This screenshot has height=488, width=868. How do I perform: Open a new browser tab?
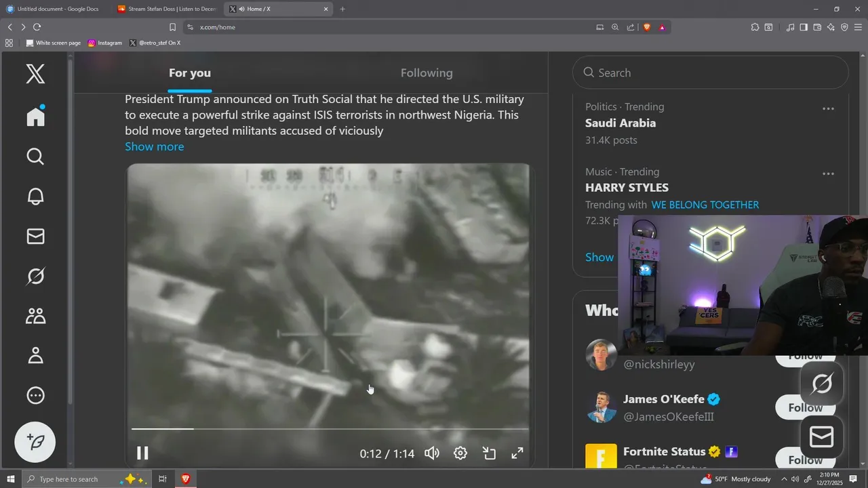point(342,9)
